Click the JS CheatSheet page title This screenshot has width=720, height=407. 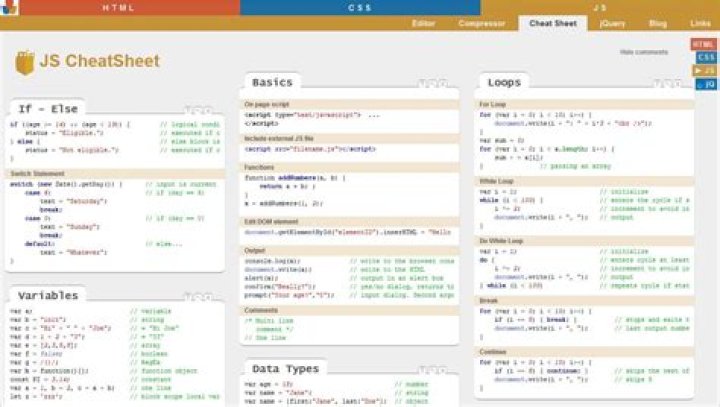100,61
